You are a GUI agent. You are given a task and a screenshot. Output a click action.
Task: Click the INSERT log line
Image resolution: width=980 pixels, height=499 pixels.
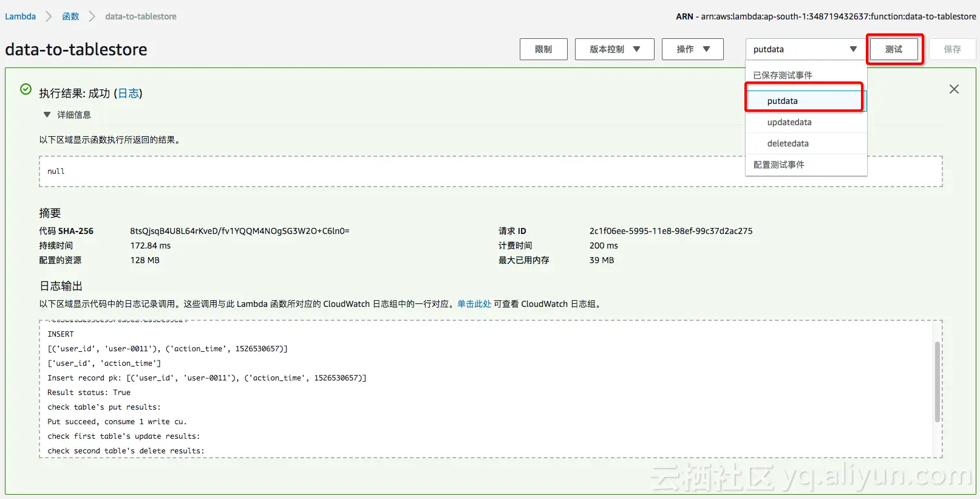pos(61,334)
